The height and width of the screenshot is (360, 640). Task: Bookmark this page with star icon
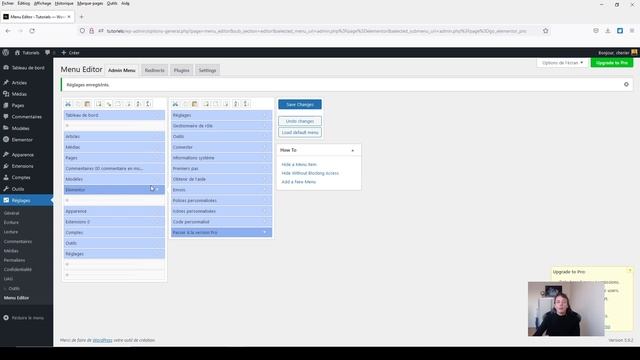[546, 31]
